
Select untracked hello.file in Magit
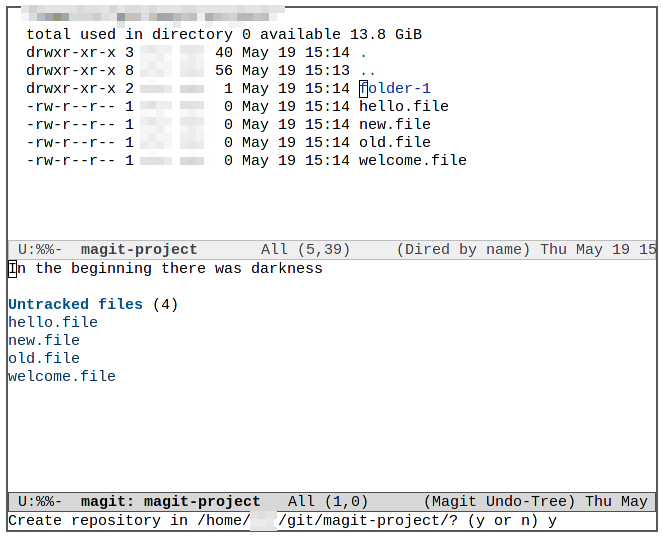[x=53, y=322]
